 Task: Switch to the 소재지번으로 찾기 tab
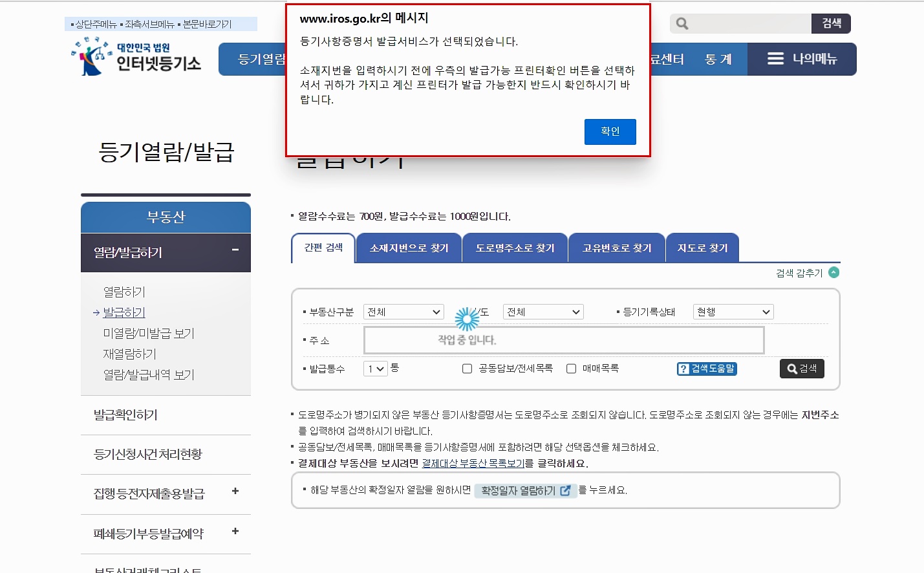408,248
